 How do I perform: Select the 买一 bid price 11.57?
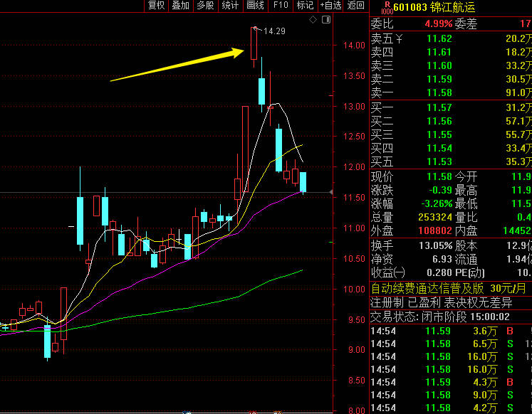pos(438,107)
